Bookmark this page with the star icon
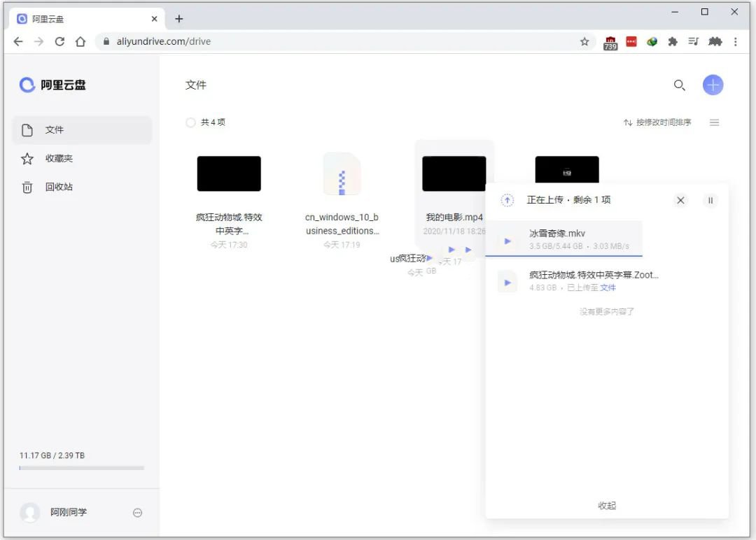This screenshot has height=540, width=756. (584, 41)
